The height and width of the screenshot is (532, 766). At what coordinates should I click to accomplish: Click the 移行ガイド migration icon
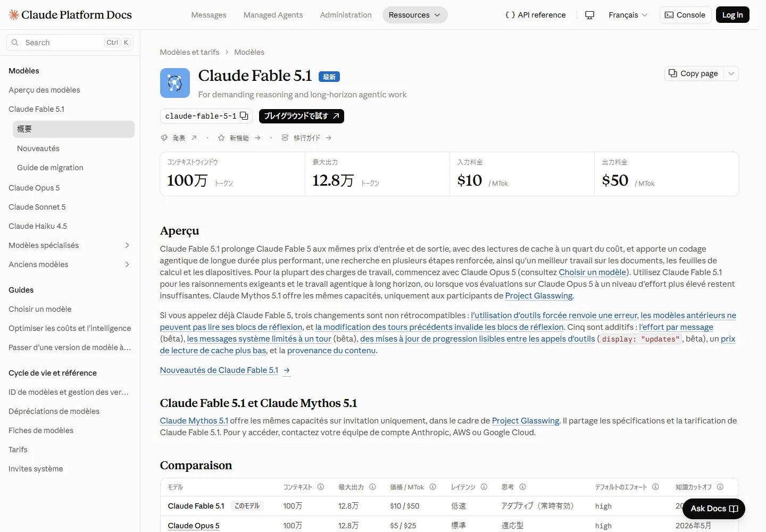(285, 138)
